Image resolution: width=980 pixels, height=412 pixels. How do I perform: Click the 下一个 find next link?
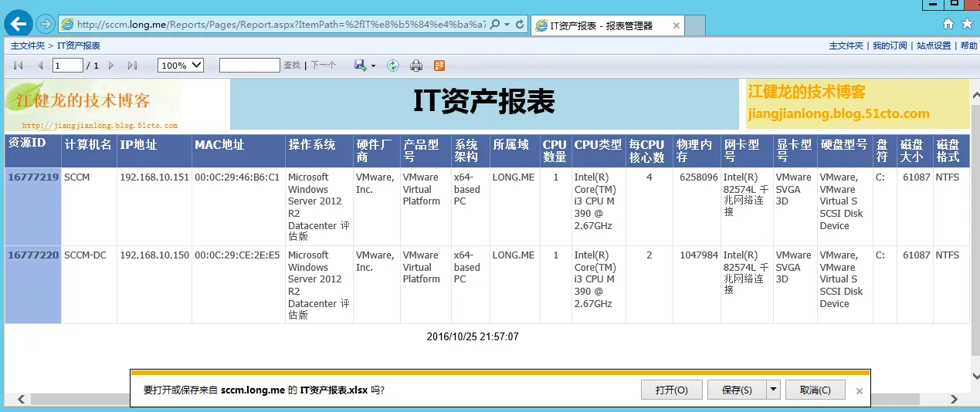(324, 66)
